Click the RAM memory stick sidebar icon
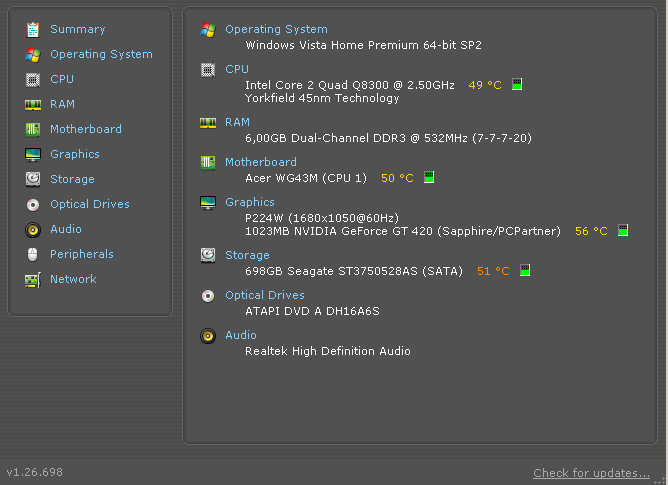Viewport: 668px width, 485px height. point(33,104)
